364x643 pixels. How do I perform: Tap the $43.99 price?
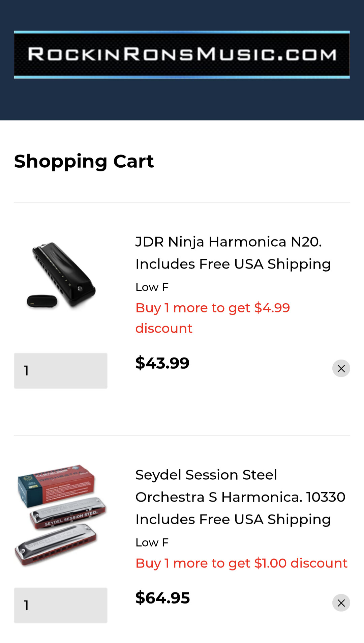click(x=162, y=363)
